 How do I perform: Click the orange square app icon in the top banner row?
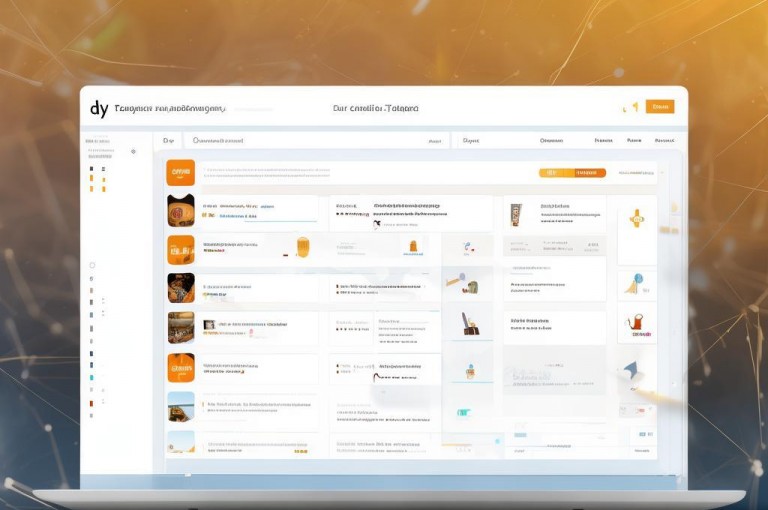[180, 172]
